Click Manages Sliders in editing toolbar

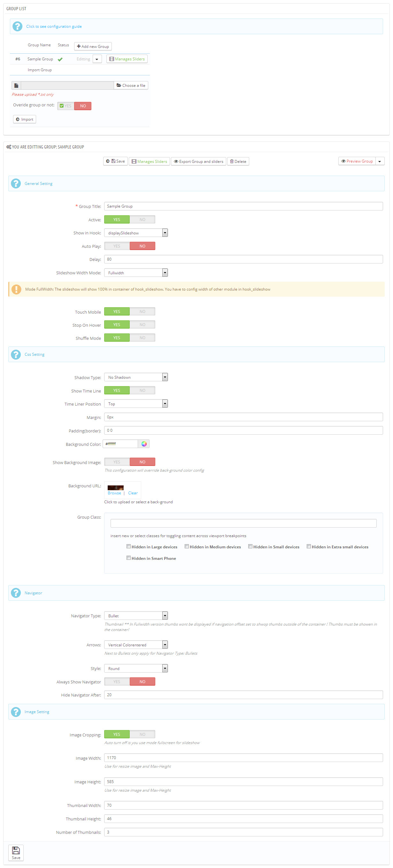click(149, 161)
